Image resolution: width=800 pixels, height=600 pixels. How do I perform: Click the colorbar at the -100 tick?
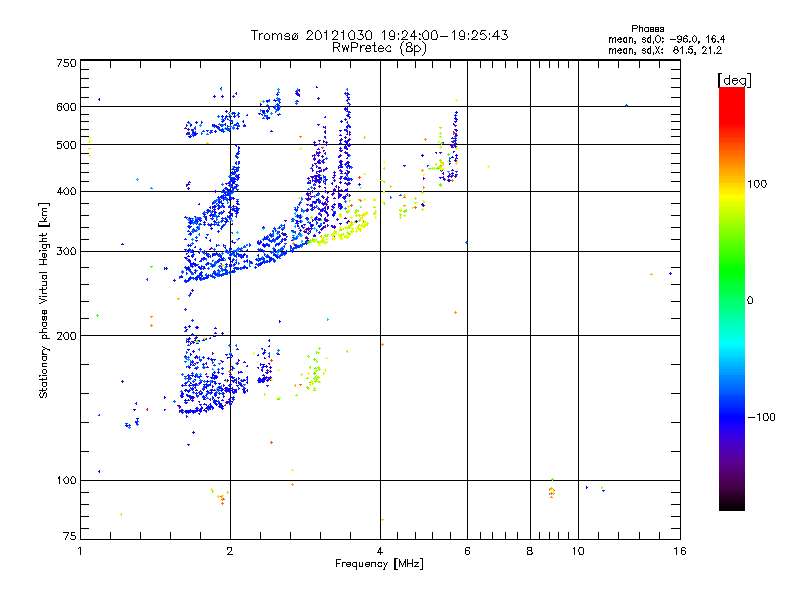pos(732,417)
